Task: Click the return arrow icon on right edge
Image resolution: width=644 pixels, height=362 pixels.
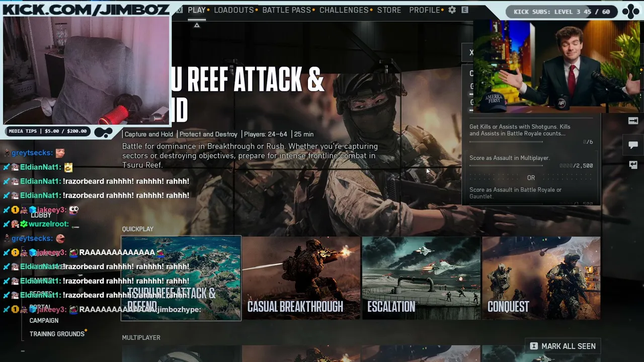Action: [x=633, y=165]
